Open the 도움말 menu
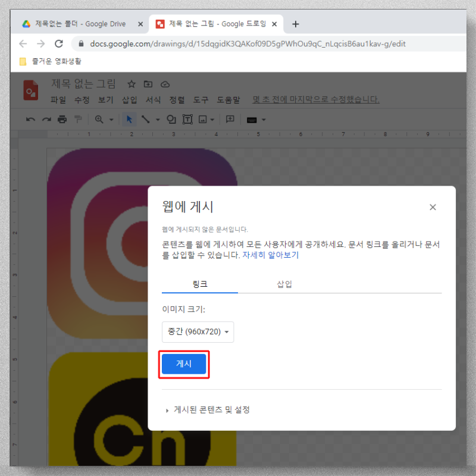This screenshot has height=476, width=476. [228, 99]
